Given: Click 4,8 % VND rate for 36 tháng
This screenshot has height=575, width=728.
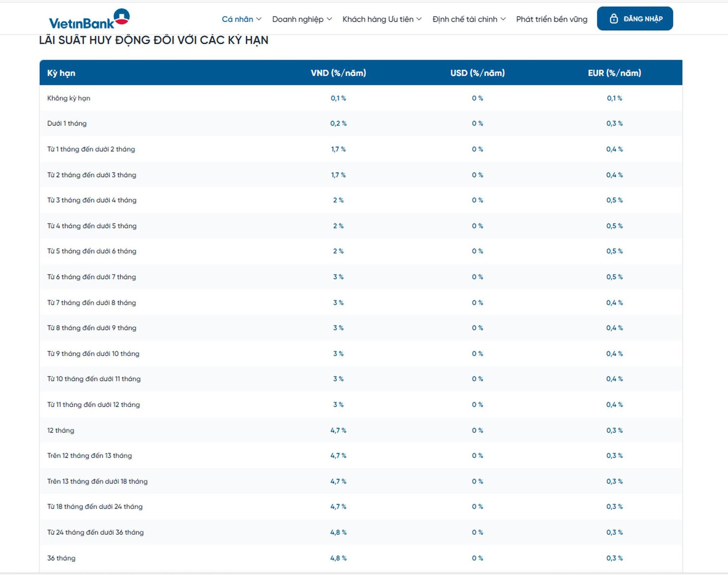Looking at the screenshot, I should pyautogui.click(x=338, y=558).
